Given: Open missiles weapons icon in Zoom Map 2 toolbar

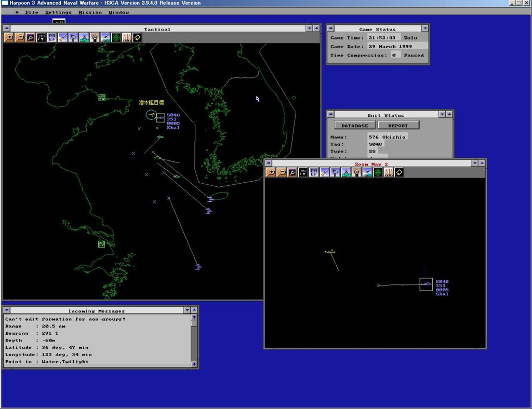Looking at the screenshot, I should [389, 172].
